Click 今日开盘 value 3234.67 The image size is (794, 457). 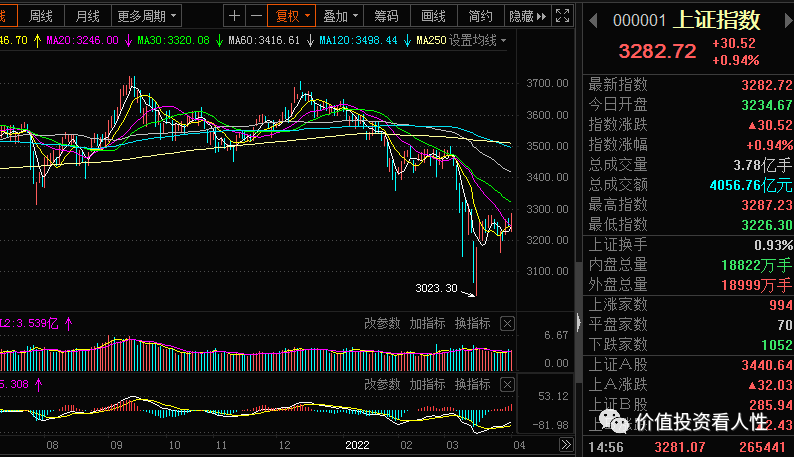pyautogui.click(x=767, y=105)
